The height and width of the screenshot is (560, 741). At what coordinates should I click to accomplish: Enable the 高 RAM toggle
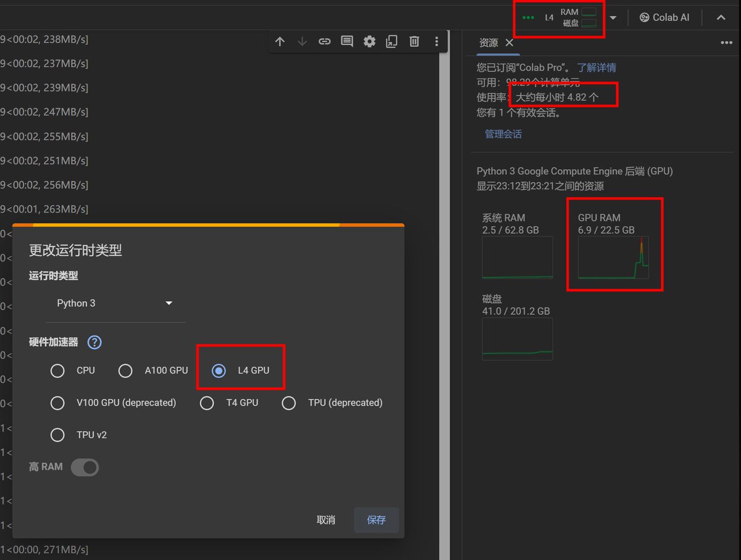tap(85, 467)
